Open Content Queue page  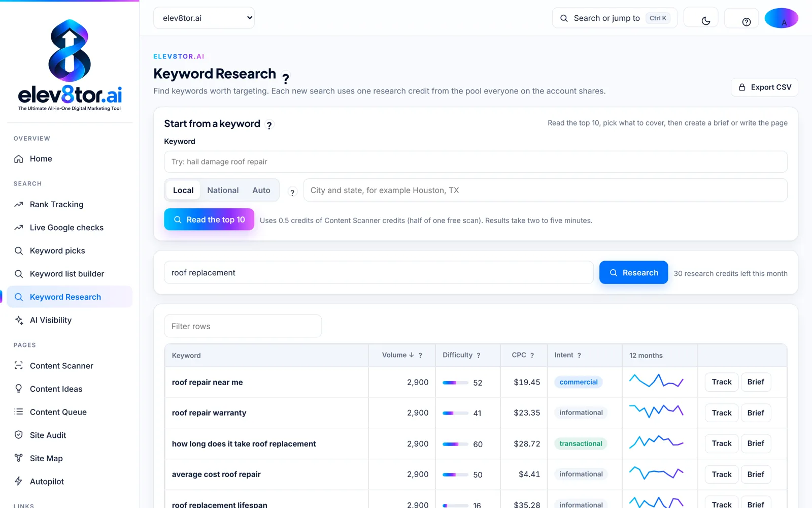tap(70, 412)
